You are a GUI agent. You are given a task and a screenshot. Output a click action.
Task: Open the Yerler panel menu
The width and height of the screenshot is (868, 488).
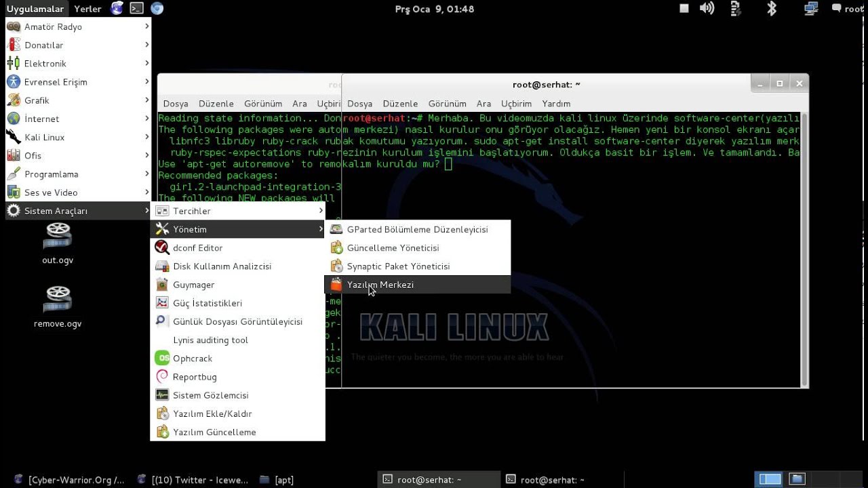[x=87, y=9]
